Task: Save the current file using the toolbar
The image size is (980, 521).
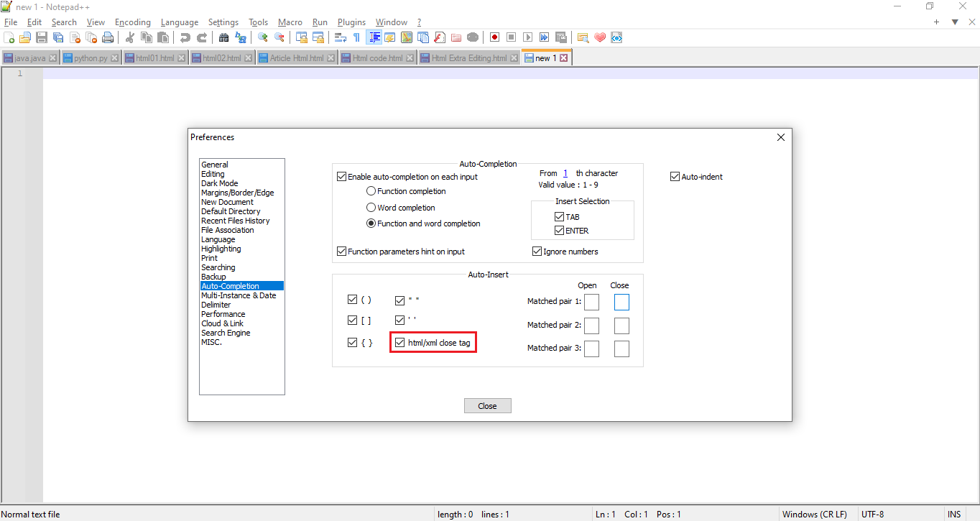Action: coord(42,37)
